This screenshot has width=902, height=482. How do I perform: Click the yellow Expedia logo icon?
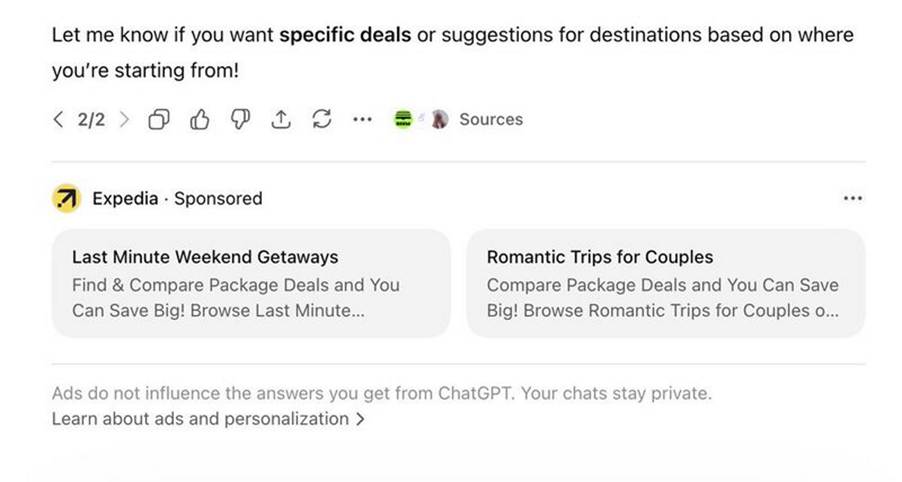tap(66, 199)
